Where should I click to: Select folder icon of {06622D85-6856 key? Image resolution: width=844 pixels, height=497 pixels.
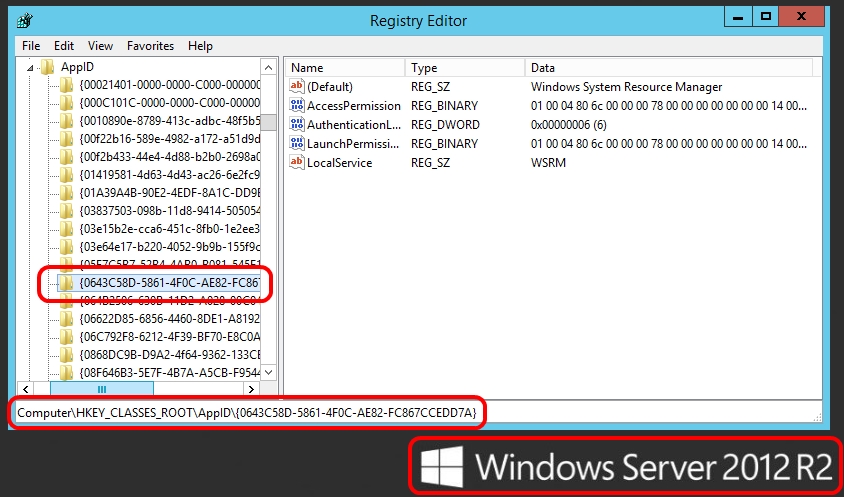click(x=66, y=319)
